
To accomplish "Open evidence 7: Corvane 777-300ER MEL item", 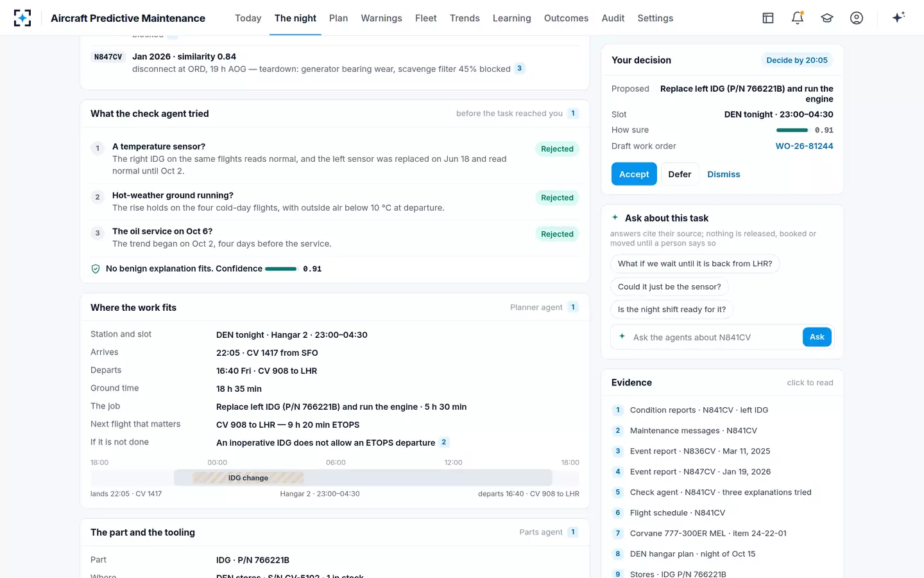I will (x=723, y=534).
